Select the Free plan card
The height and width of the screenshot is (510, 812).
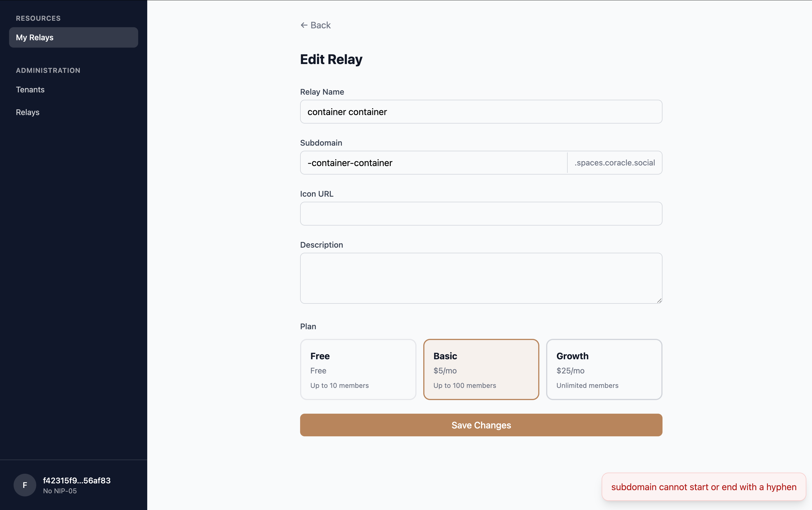(x=358, y=369)
